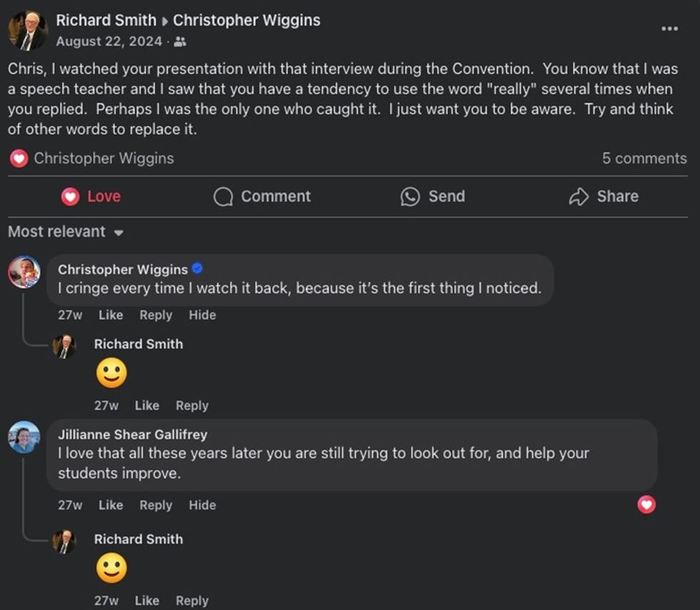Open the post options ellipsis menu
Screen dimensions: 700x610
point(669,27)
